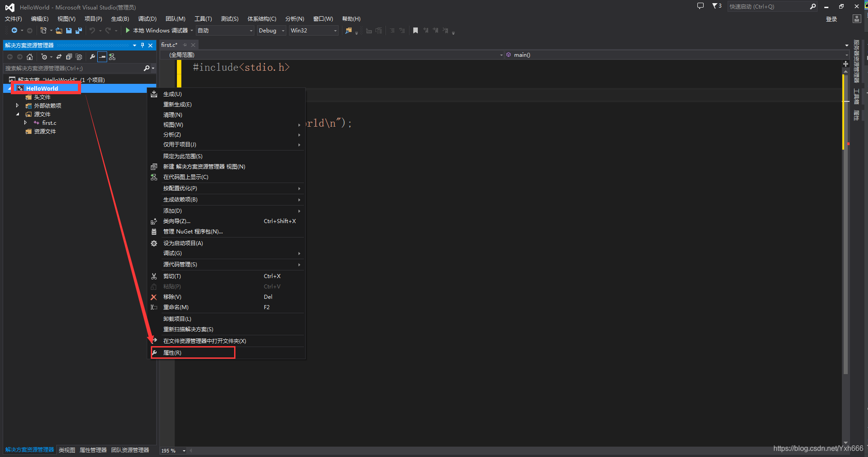Screen dimensions: 868x457
Task: Expand the first.c tree node
Action: (x=26, y=123)
